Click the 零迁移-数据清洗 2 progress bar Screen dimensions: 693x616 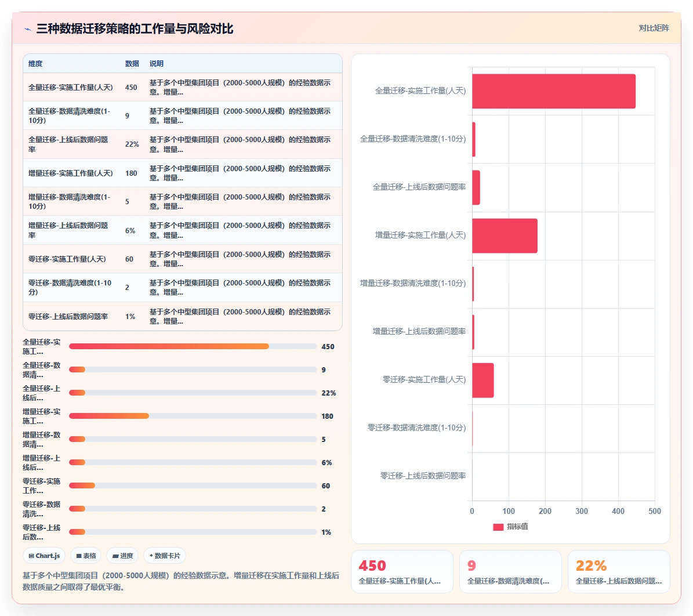pyautogui.click(x=193, y=509)
